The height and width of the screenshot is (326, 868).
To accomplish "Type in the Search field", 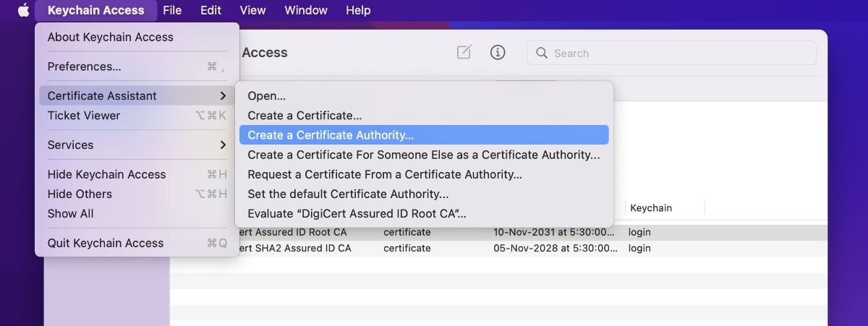I will pos(680,53).
